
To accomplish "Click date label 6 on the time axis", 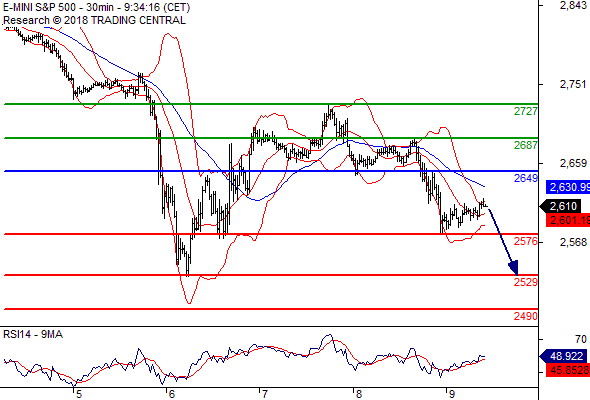I will coord(172,394).
